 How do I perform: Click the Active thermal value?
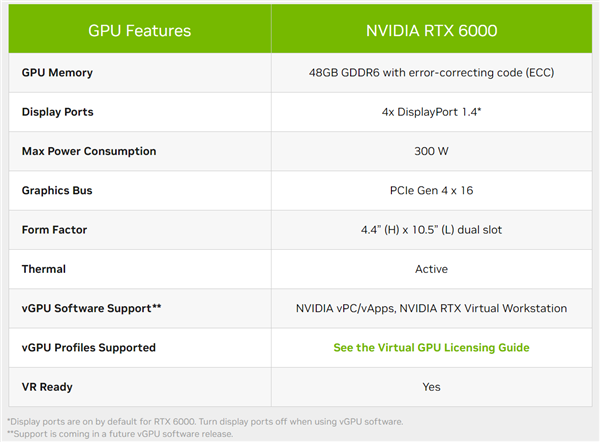[x=431, y=269]
